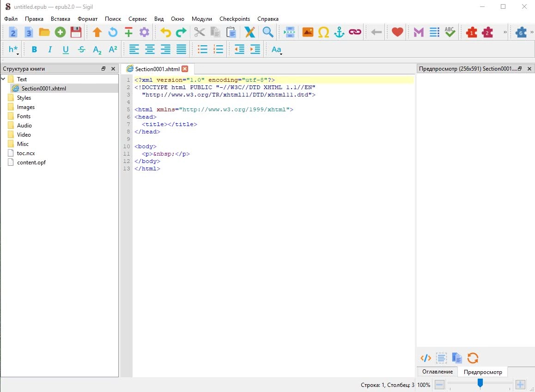Open the heading style h* dropdown
Screen dimensions: 535x392
pyautogui.click(x=14, y=50)
